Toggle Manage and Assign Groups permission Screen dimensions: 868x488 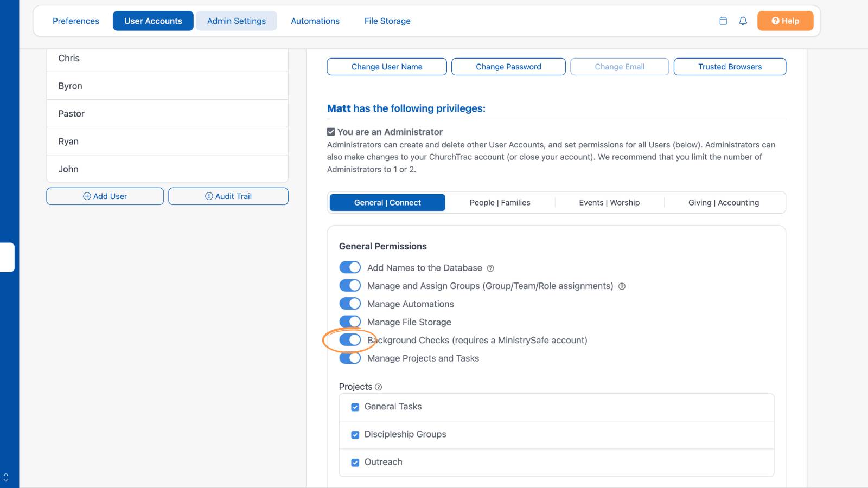(x=350, y=286)
